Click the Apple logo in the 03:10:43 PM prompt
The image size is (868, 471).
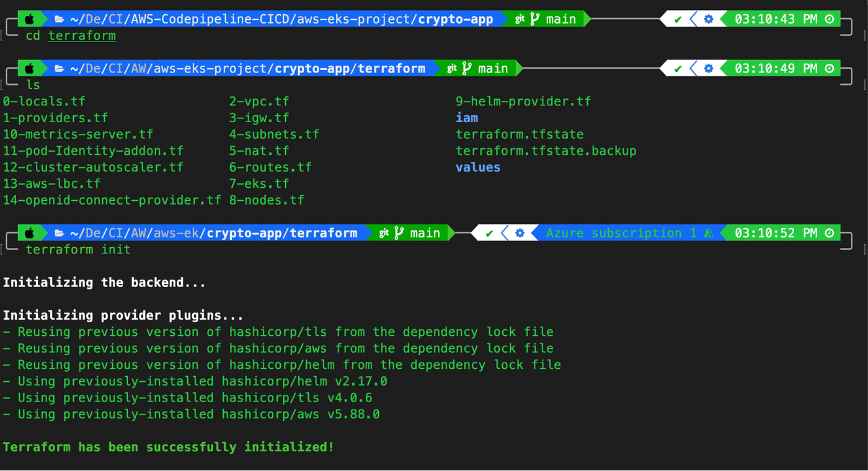29,19
